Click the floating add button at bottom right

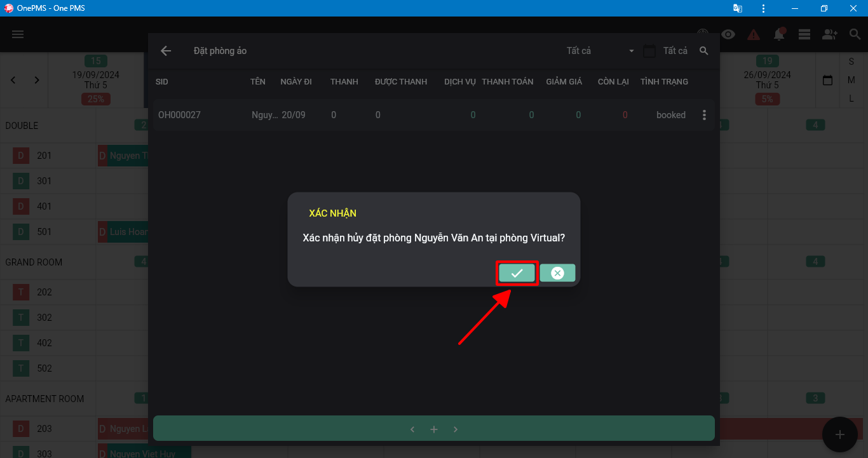pos(840,434)
